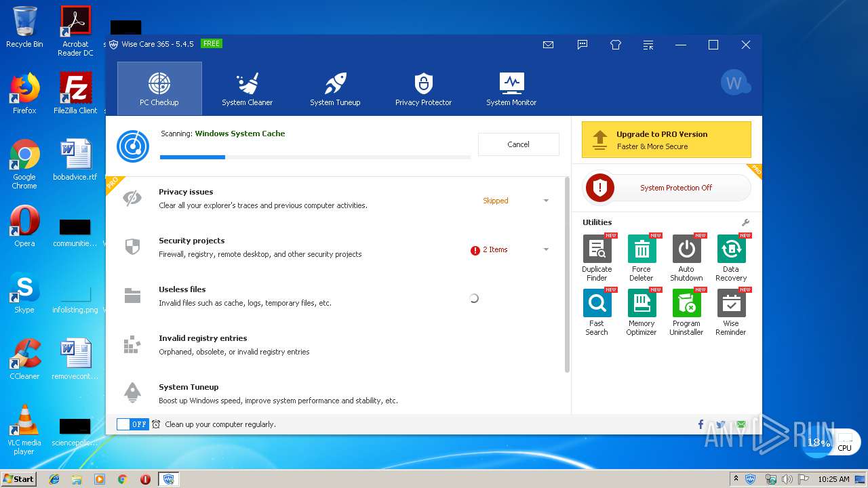The width and height of the screenshot is (868, 488).
Task: Click the Useless files heading
Action: (182, 289)
